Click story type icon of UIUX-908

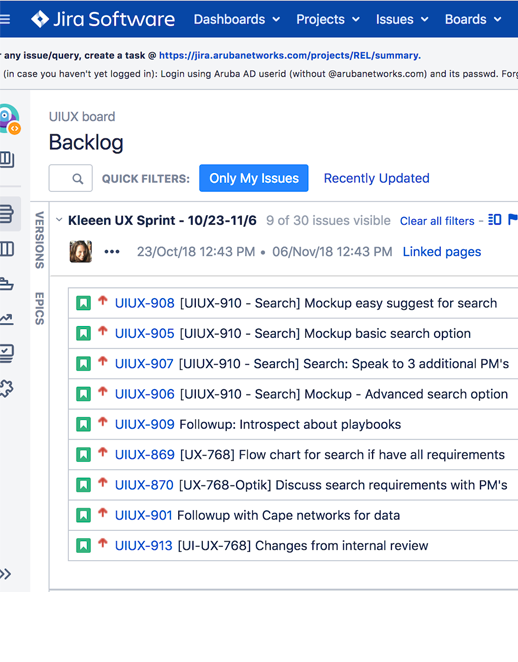pyautogui.click(x=83, y=303)
